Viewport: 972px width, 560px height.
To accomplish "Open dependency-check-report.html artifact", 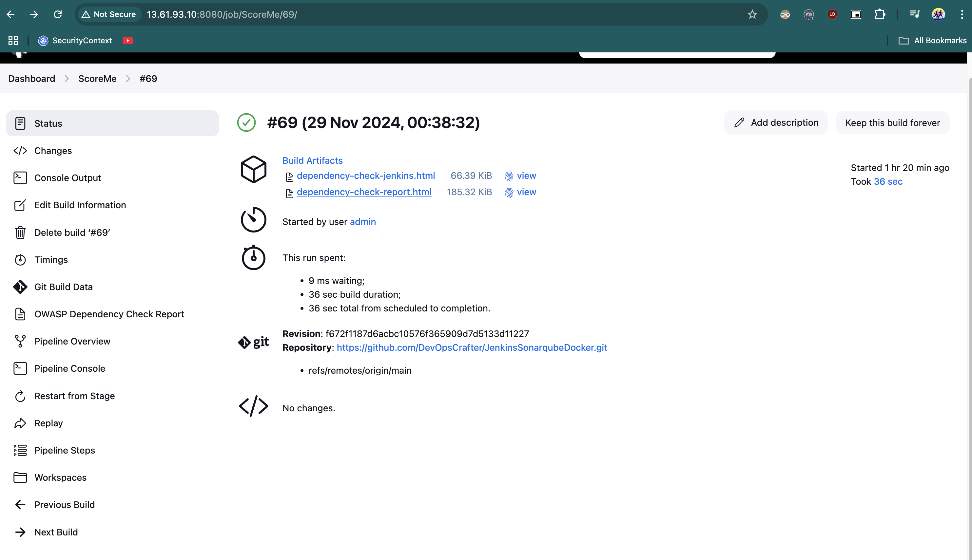I will point(364,192).
